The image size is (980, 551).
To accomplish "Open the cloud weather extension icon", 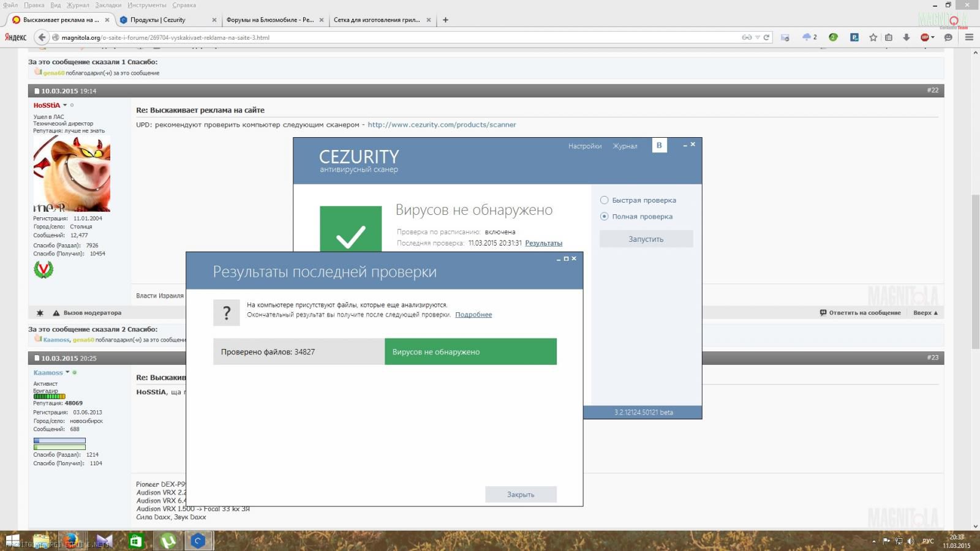I will (x=807, y=37).
